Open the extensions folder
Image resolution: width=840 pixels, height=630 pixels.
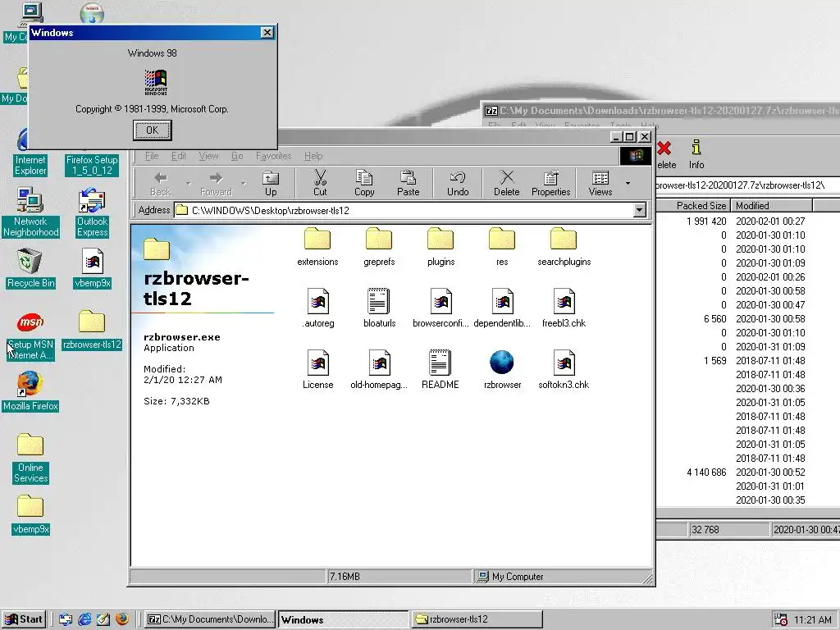pyautogui.click(x=317, y=247)
